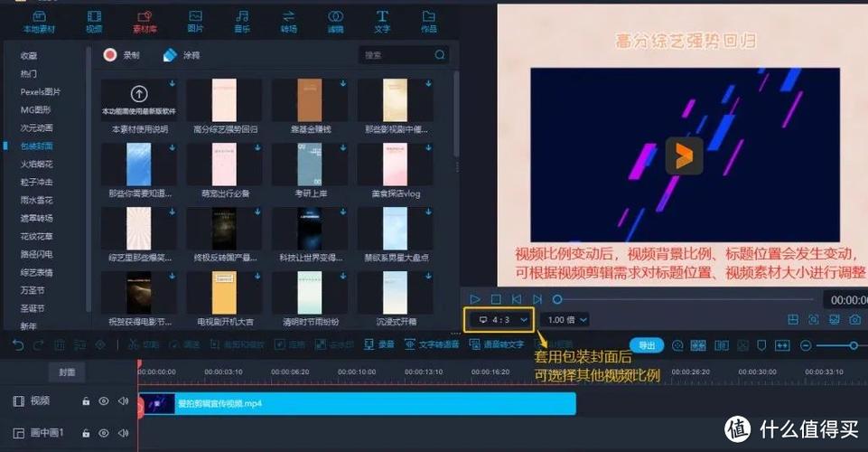Toggle lock on 画中画1 track
Viewport: 868px width, 452px height.
tap(86, 433)
